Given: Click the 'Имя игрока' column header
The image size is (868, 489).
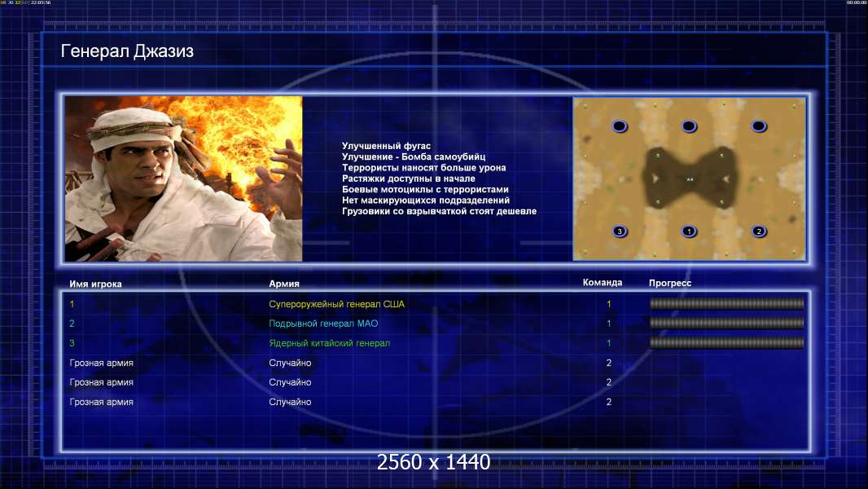Looking at the screenshot, I should point(96,284).
